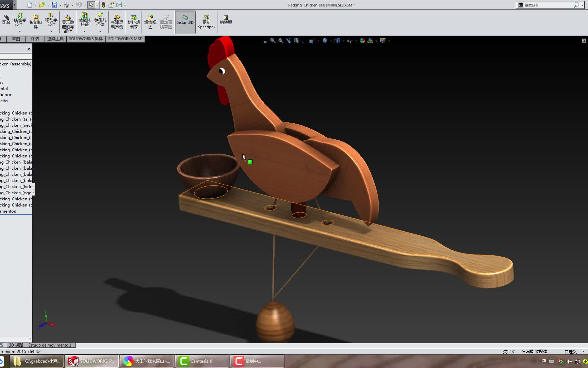This screenshot has width=588, height=368.
Task: Expand feature manager panel with chevron
Action: pos(29,49)
